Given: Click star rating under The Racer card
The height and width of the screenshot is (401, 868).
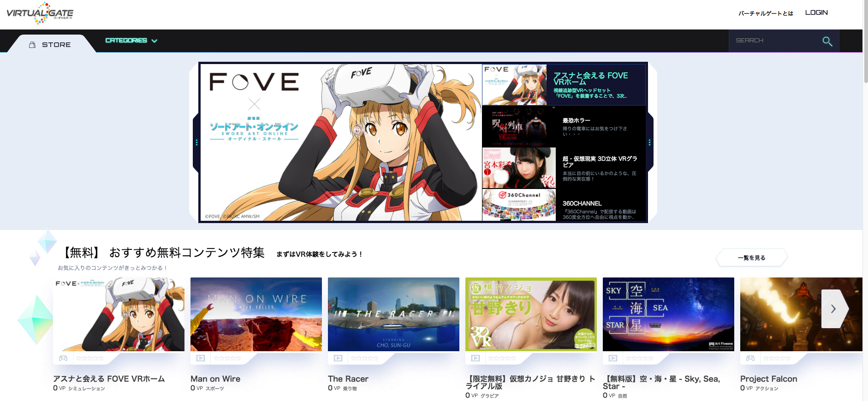Looking at the screenshot, I should (365, 358).
